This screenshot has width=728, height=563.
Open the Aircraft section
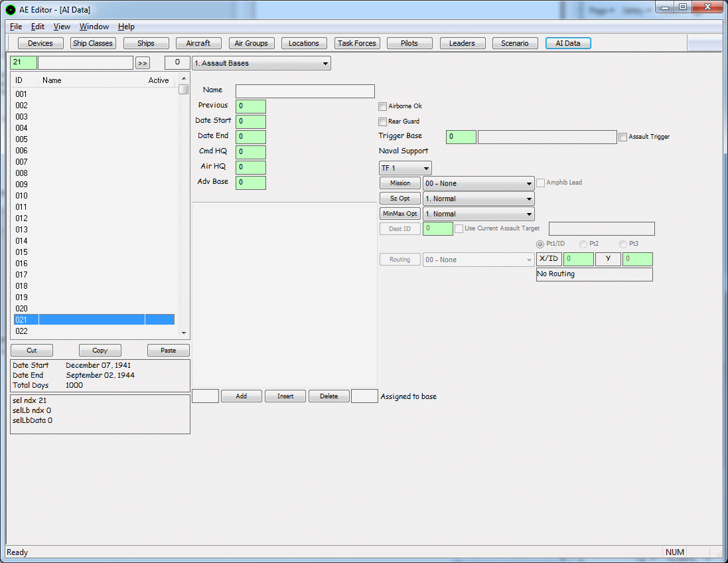tap(198, 43)
